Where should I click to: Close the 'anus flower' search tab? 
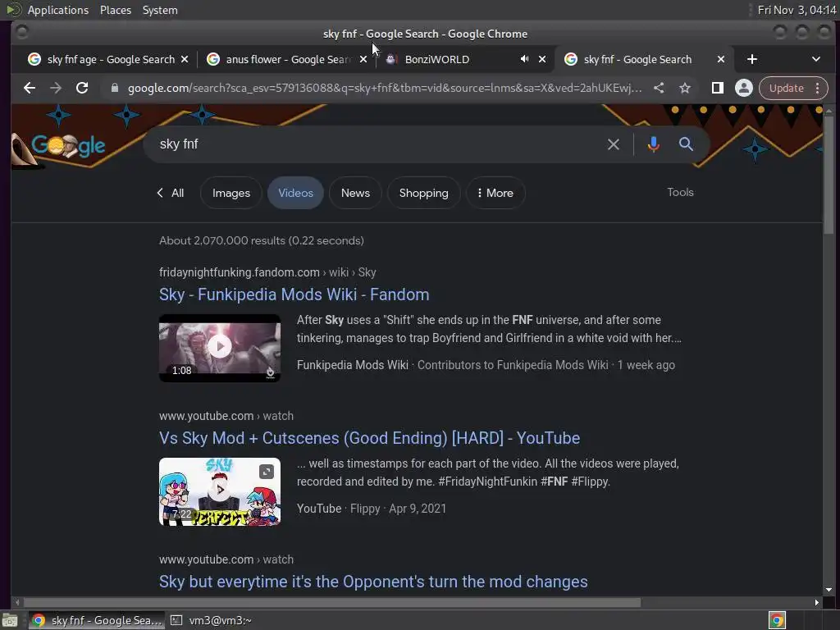pos(363,59)
